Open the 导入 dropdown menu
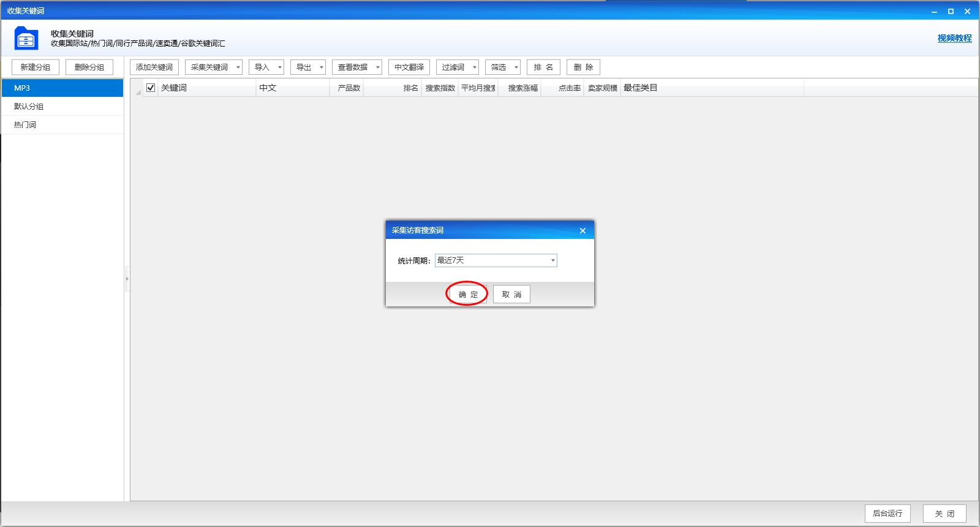Screen dimensions: 980x527 point(266,67)
